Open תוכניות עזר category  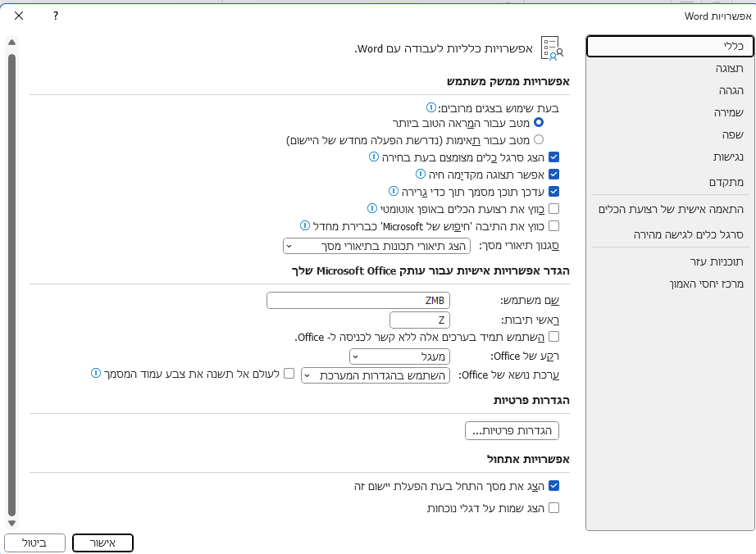tap(670, 261)
